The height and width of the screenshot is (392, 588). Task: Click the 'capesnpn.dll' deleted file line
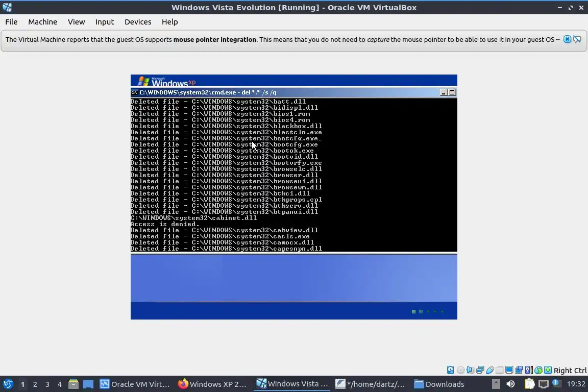click(x=226, y=249)
